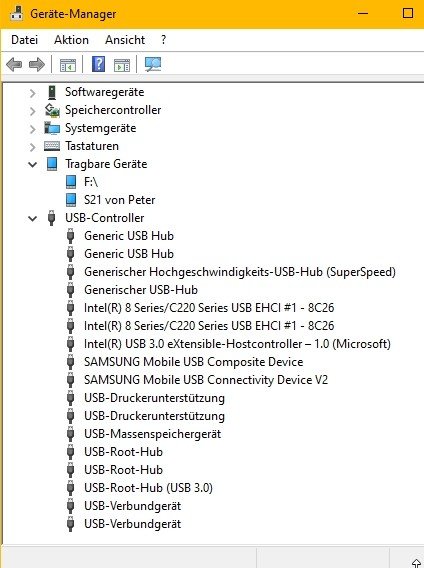Select the Tastaturen keyboard icon
Image resolution: width=424 pixels, height=568 pixels.
coord(52,146)
